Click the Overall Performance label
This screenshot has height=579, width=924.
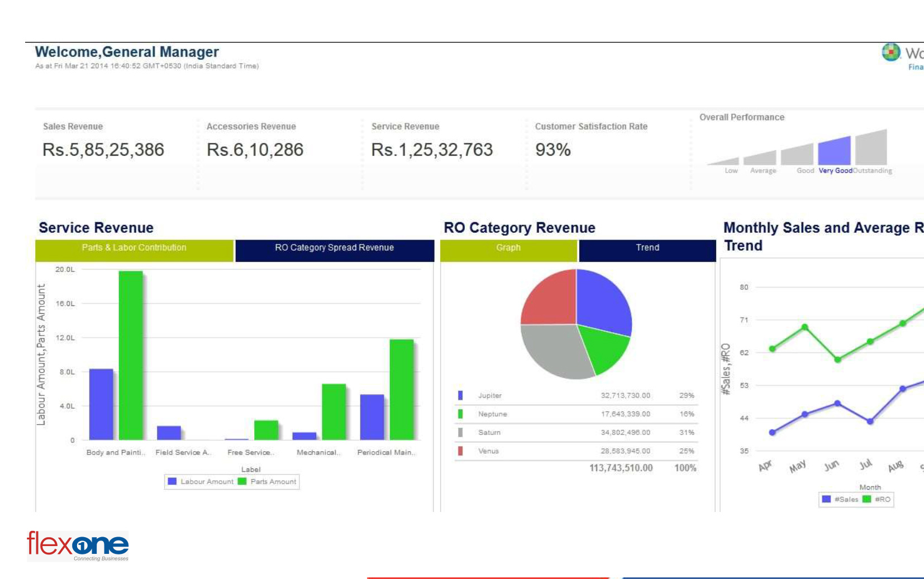742,117
